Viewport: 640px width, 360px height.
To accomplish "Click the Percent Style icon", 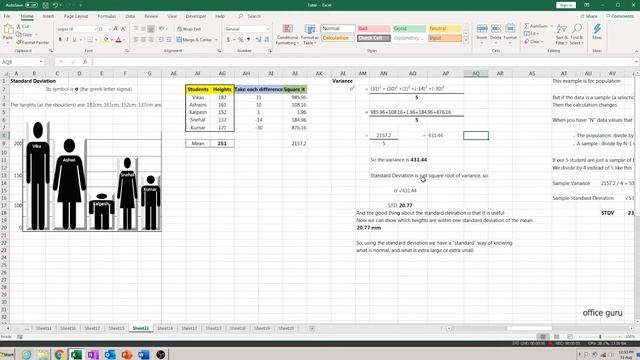I will coord(241,40).
